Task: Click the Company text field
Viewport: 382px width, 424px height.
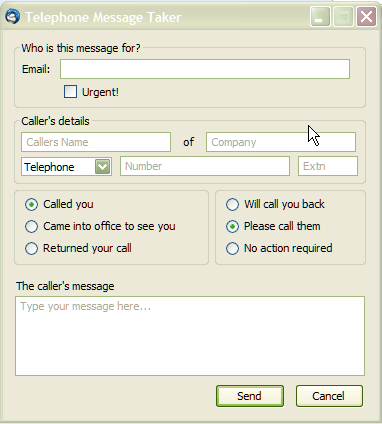Action: tap(281, 142)
